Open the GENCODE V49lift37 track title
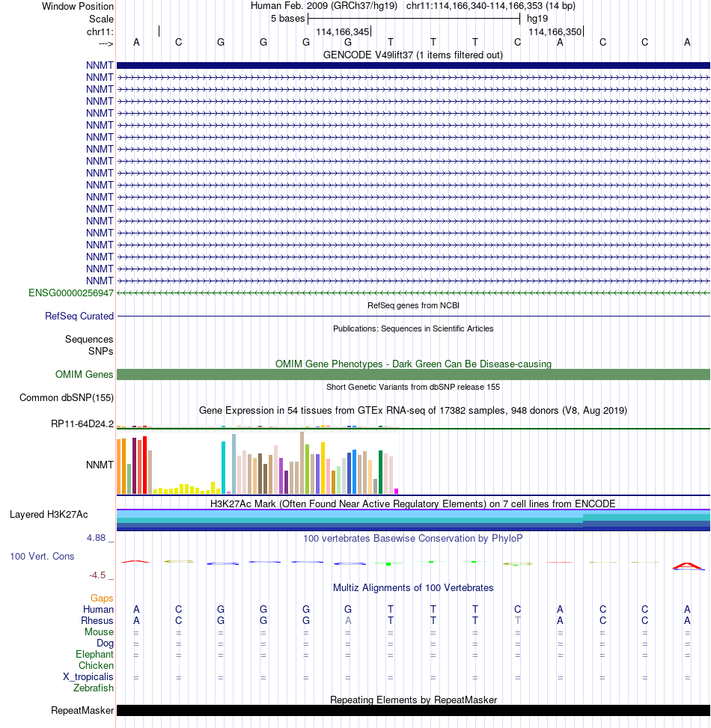 pyautogui.click(x=413, y=55)
